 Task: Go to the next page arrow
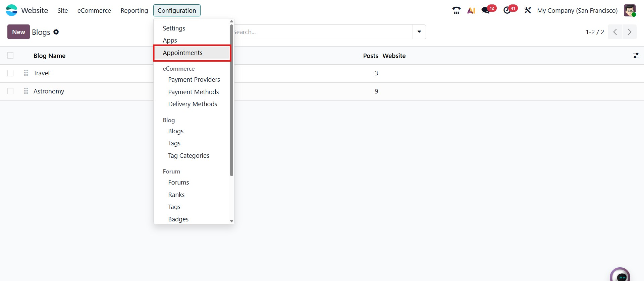point(629,32)
